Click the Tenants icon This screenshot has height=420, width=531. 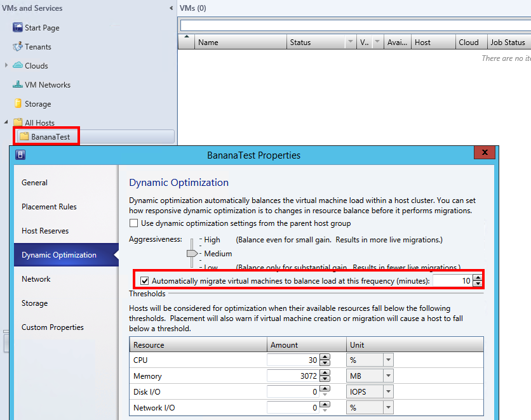pos(18,46)
